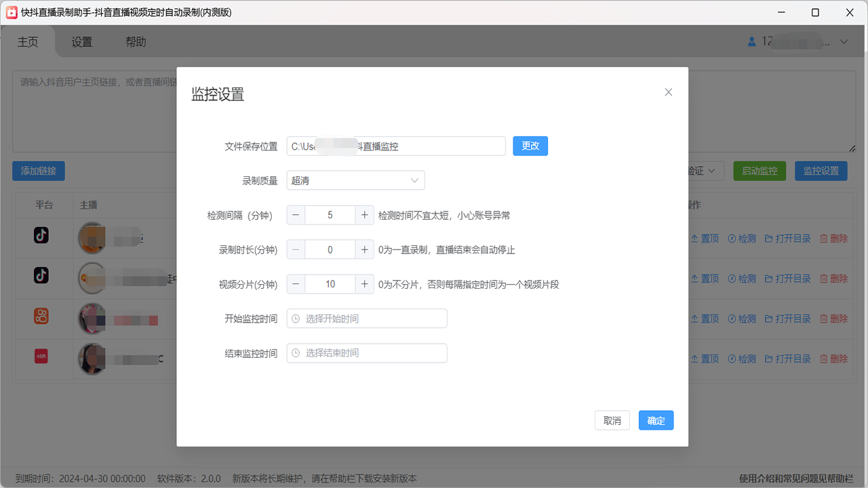The width and height of the screenshot is (868, 488).
Task: Decrease 视频分片 with the minus button
Action: [x=296, y=284]
